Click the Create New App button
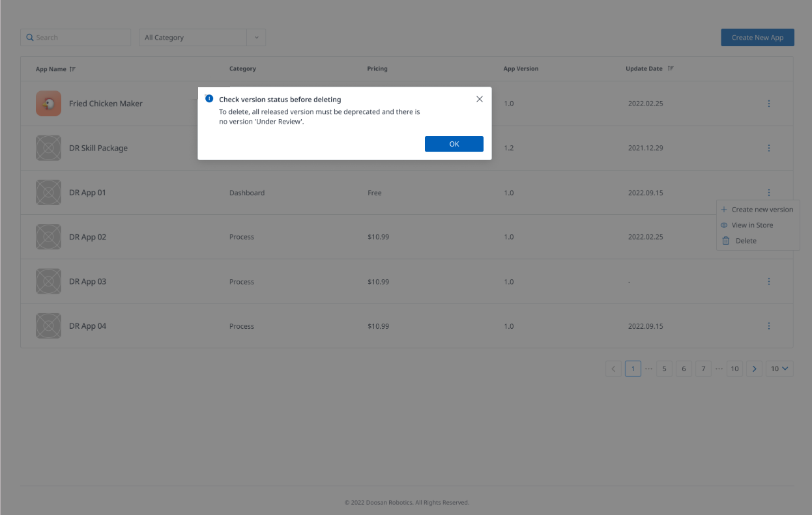812x515 pixels. 757,38
